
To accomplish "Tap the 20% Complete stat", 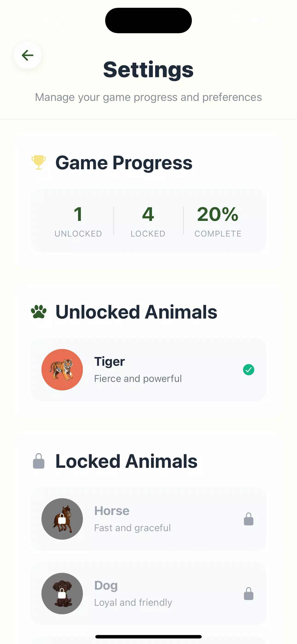I will click(x=218, y=220).
